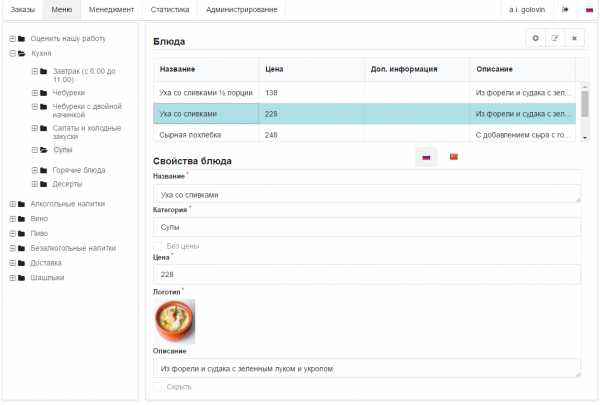Switch to the Заказы tab
The image size is (600, 405).
[22, 9]
